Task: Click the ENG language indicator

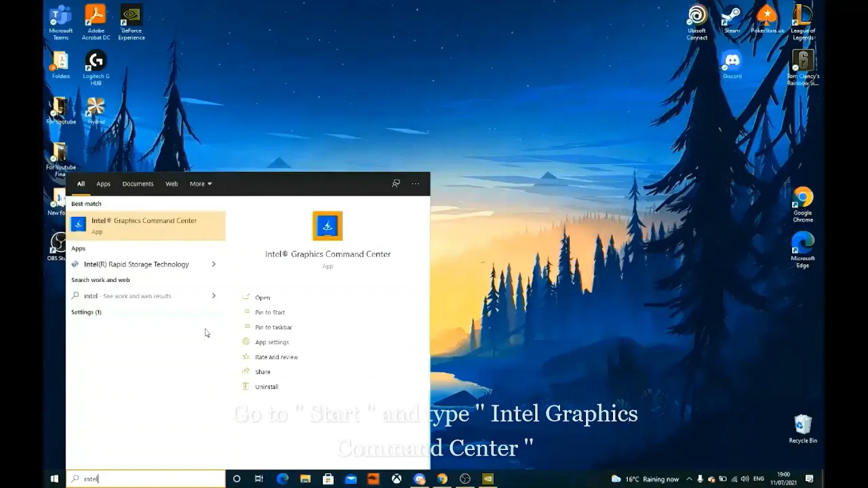Action: pos(759,479)
